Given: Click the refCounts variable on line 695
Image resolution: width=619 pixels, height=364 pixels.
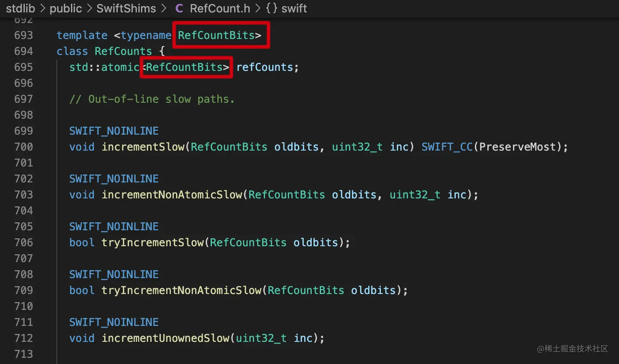Looking at the screenshot, I should [265, 67].
